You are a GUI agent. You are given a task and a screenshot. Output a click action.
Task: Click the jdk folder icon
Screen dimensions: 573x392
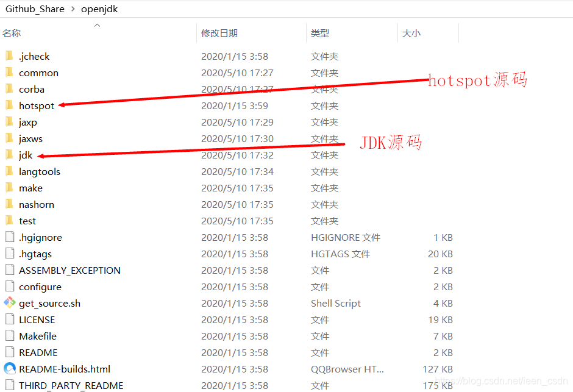pos(10,155)
